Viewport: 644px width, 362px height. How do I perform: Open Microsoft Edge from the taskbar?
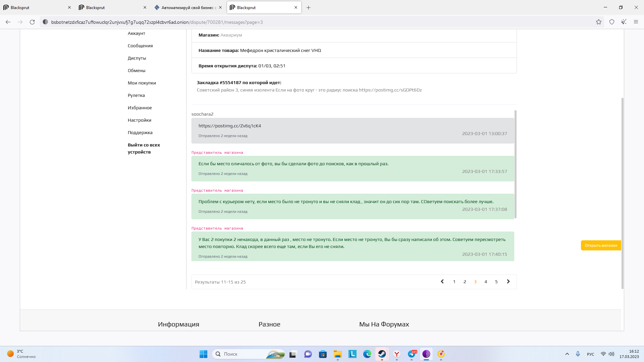pyautogui.click(x=367, y=354)
